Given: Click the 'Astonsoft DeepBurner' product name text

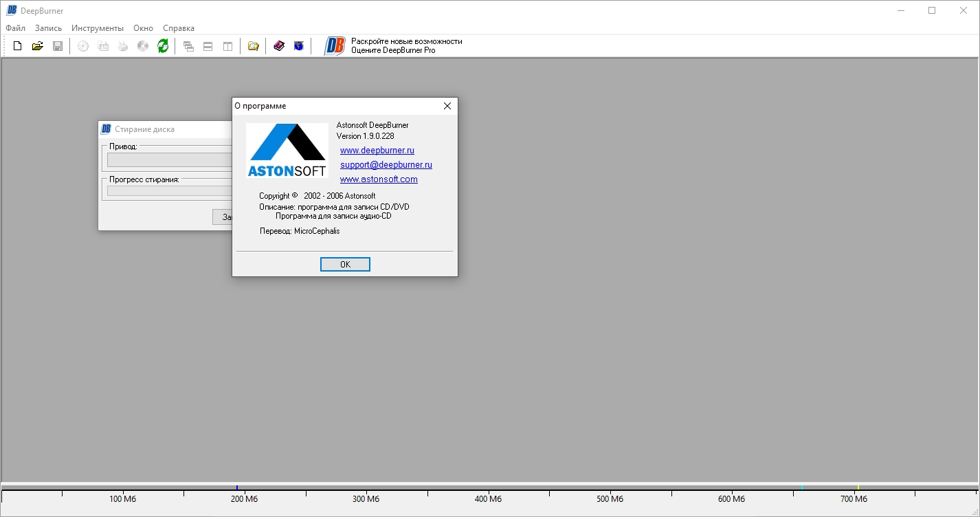Looking at the screenshot, I should tap(372, 125).
